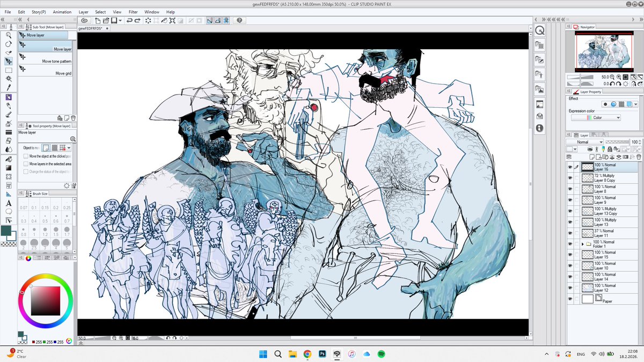
Task: Open the Layer menu
Action: point(83,12)
